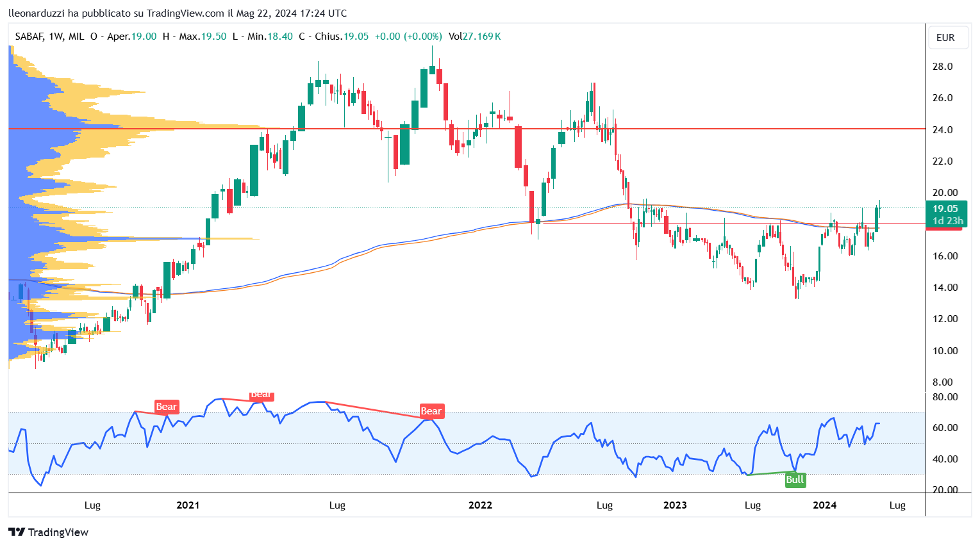Viewport: 980px width, 547px height.
Task: Click the green Bull divergence label
Action: 795,480
